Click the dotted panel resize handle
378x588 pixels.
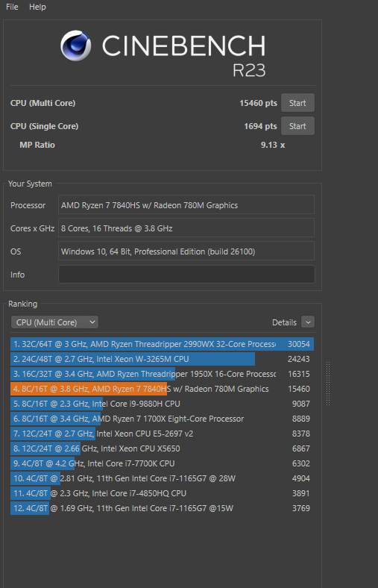click(328, 384)
